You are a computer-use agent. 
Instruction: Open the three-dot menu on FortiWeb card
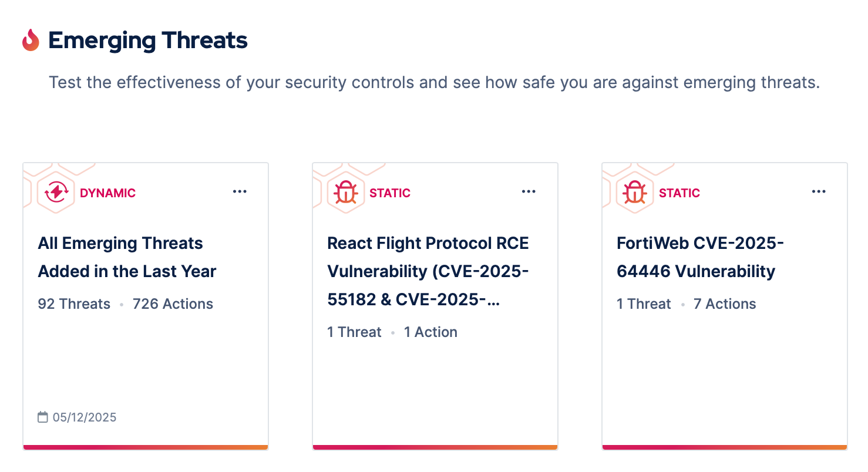click(x=819, y=192)
